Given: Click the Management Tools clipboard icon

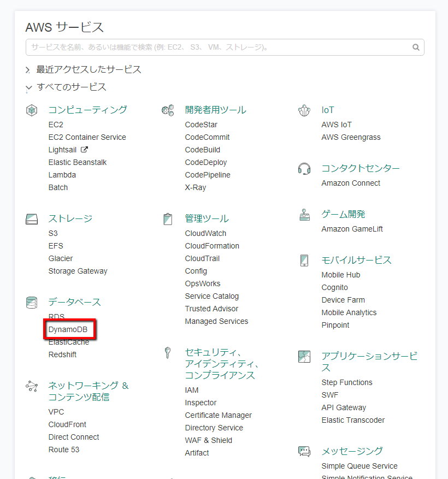Looking at the screenshot, I should click(x=168, y=219).
